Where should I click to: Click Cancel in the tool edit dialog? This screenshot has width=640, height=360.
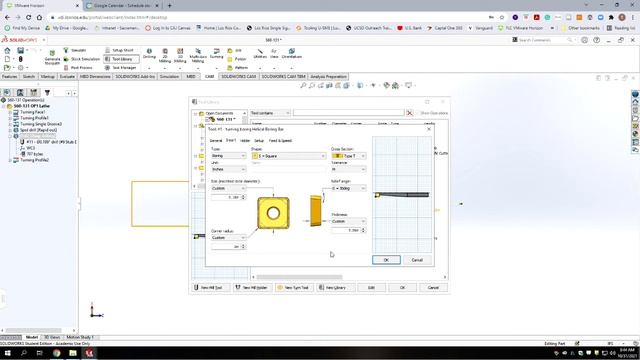tap(417, 260)
